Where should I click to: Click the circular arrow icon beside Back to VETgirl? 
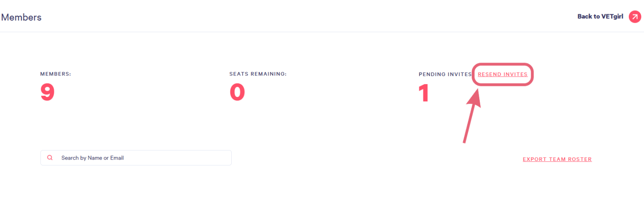pyautogui.click(x=635, y=17)
